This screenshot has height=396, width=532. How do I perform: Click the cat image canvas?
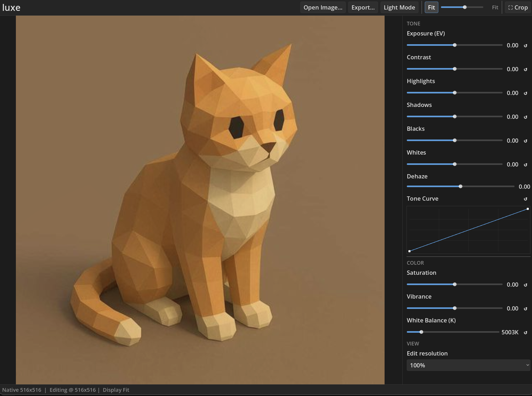[x=200, y=200]
